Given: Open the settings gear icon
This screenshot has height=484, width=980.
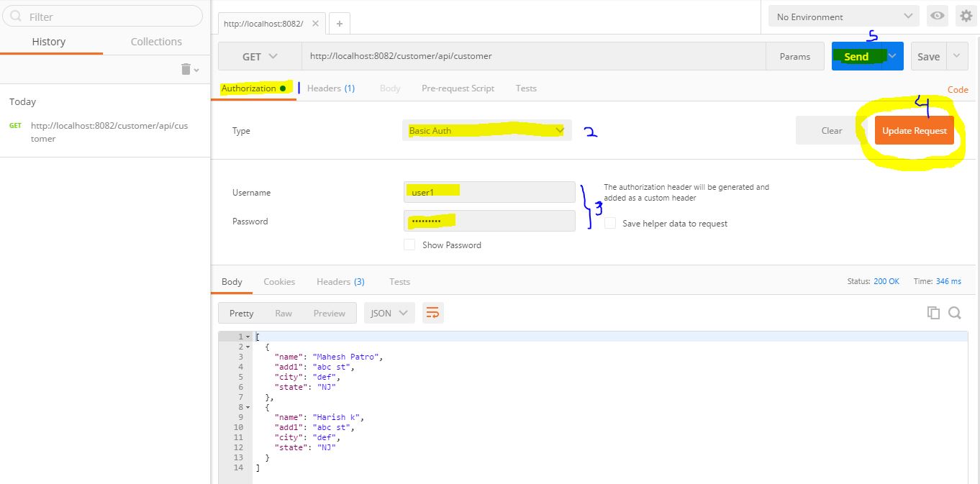Looking at the screenshot, I should pyautogui.click(x=966, y=17).
